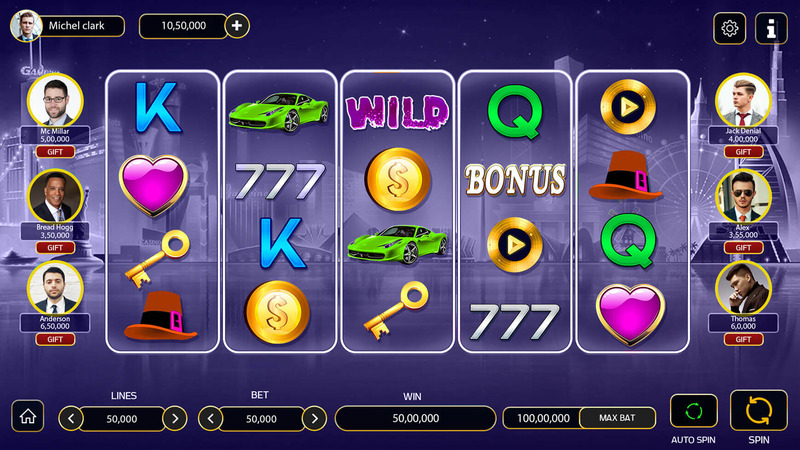The image size is (800, 450).
Task: Send a gift to Mc Millar
Action: (55, 152)
